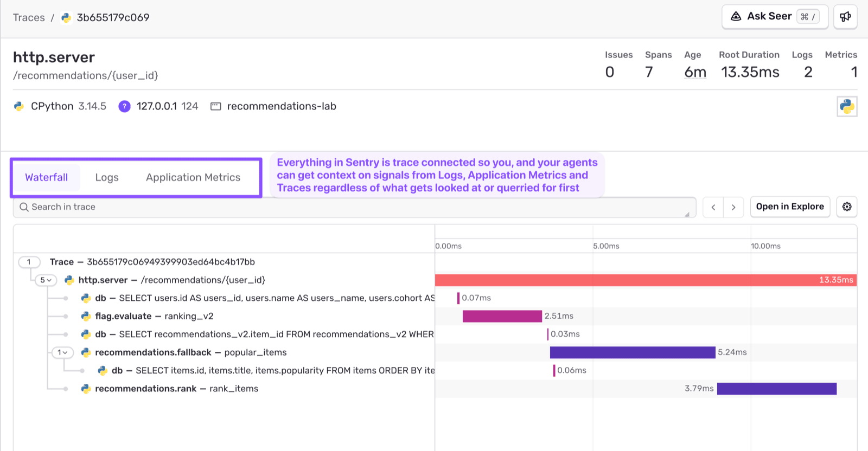
Task: Click the Python icon on recommendations.rank row
Action: (86, 389)
